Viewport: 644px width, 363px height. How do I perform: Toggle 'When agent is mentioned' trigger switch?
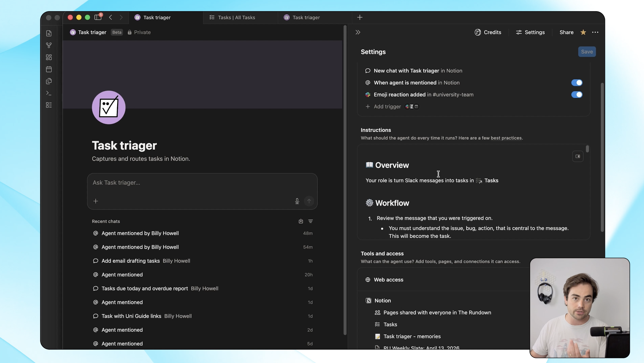click(577, 83)
